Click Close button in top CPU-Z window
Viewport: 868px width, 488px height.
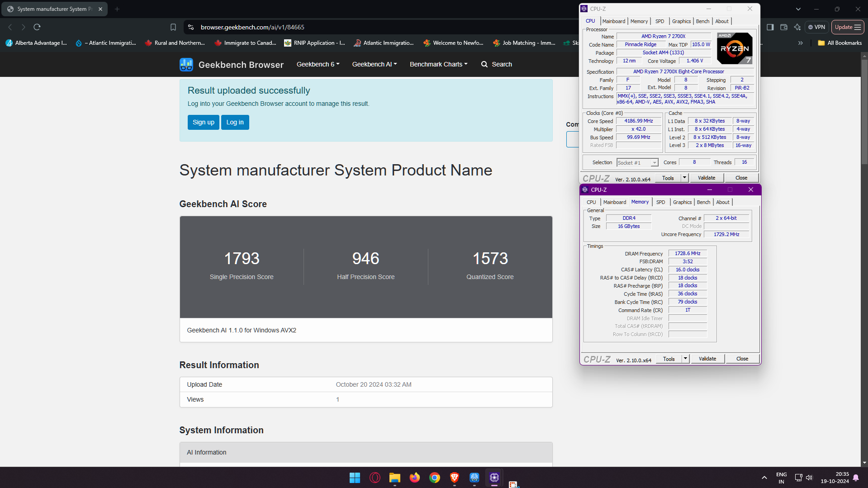tap(741, 178)
